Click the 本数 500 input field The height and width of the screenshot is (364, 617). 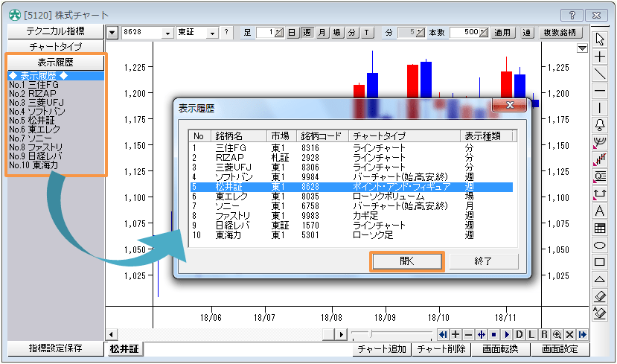click(464, 33)
